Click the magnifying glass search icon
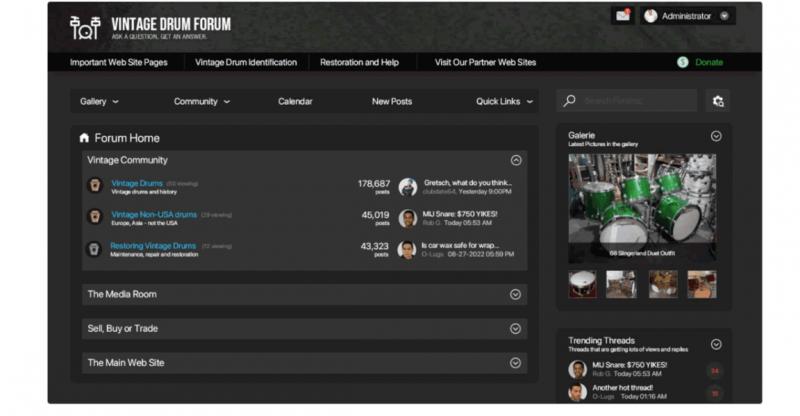Viewport: 800px width, 416px height. [569, 101]
